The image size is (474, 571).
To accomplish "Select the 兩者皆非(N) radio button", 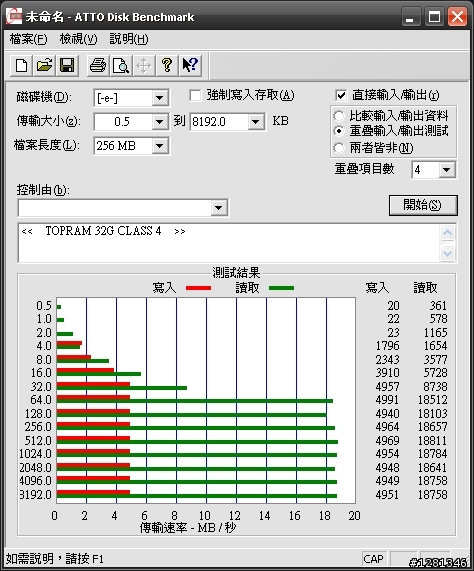I will (x=339, y=148).
